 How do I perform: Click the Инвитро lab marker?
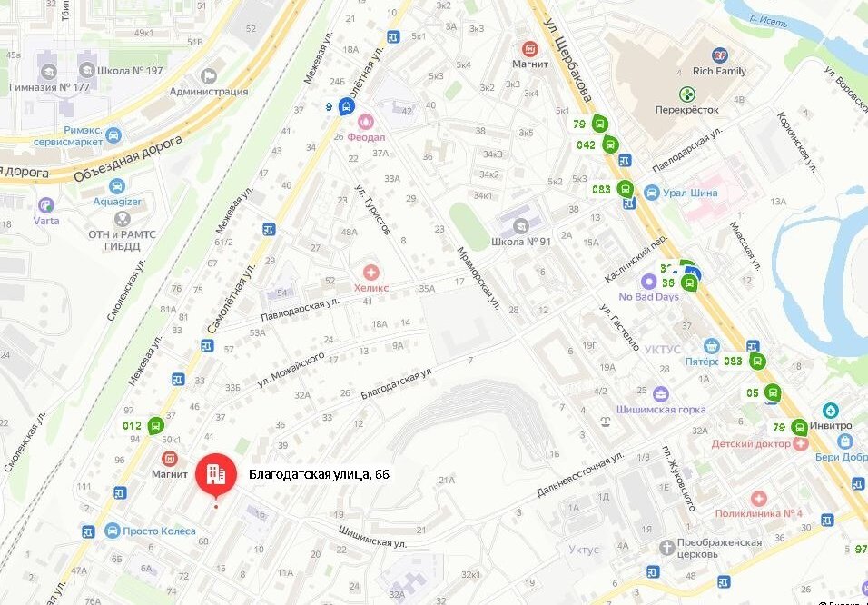[x=830, y=411]
